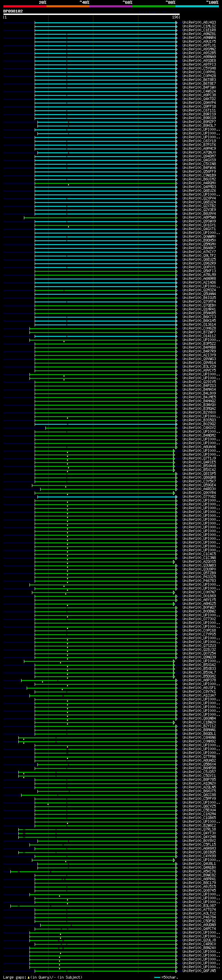Open label UniRef100_A9JSF1

(x=199, y=688)
